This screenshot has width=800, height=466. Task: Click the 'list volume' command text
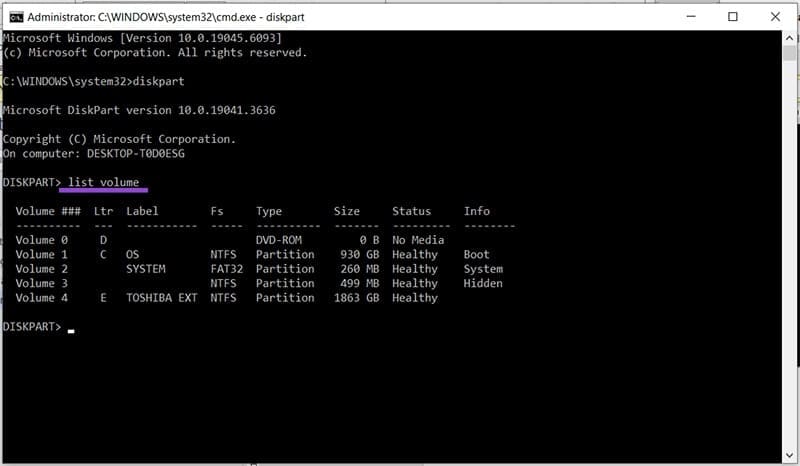pos(104,182)
